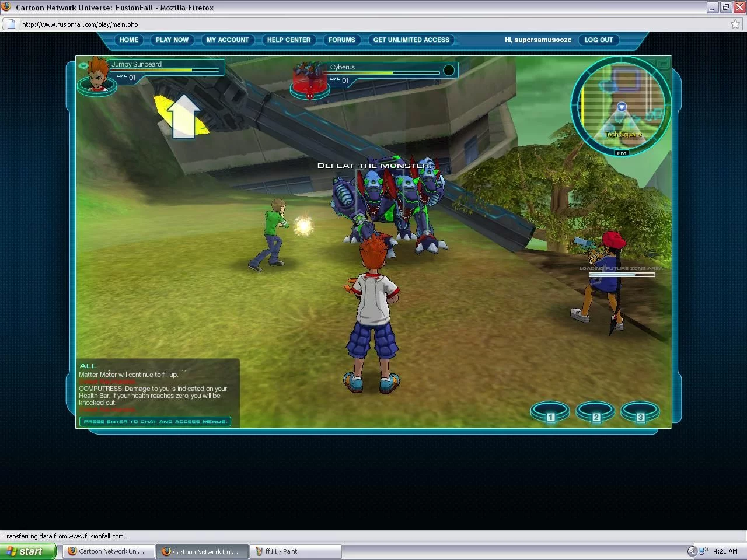Screen dimensions: 747x560
Task: Click the circular Tech Square minimap
Action: [622, 106]
